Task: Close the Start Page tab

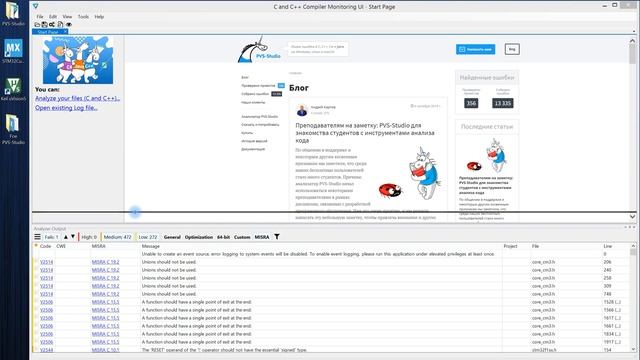Action: (x=65, y=31)
